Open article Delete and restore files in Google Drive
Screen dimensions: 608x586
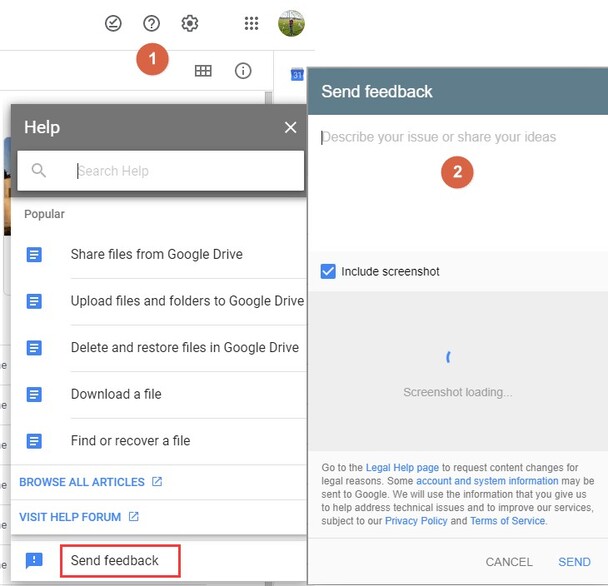pos(185,347)
